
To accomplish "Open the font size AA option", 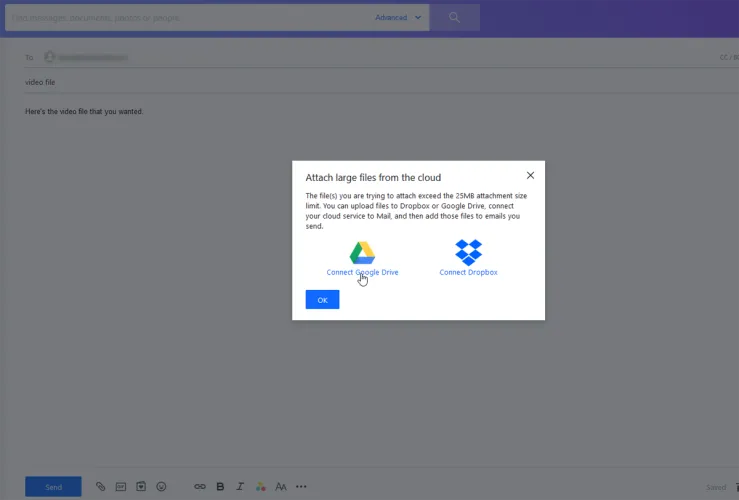I will click(x=281, y=487).
